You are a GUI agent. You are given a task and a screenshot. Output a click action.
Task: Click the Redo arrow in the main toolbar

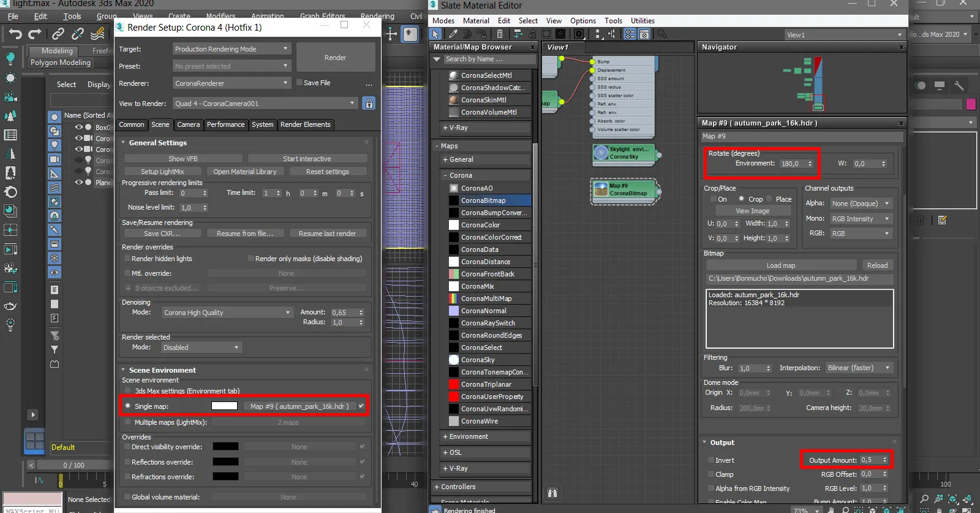tap(35, 34)
